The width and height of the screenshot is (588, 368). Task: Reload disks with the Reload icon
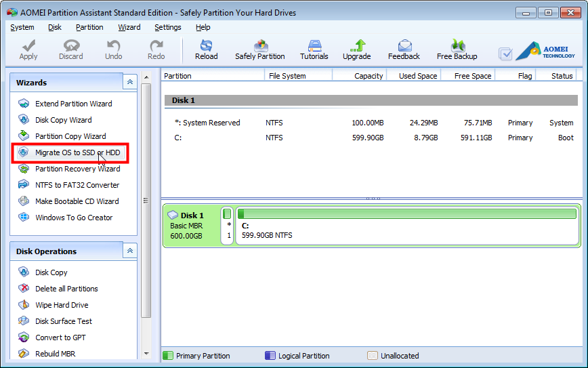tap(206, 45)
